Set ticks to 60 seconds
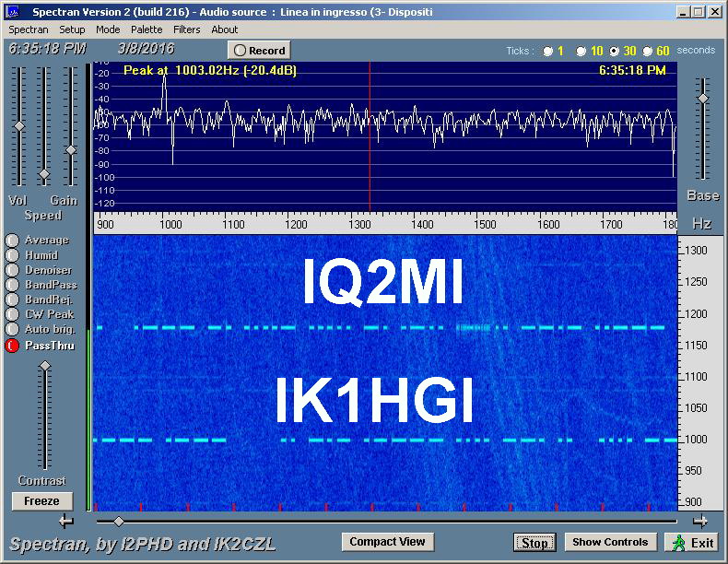 point(648,51)
